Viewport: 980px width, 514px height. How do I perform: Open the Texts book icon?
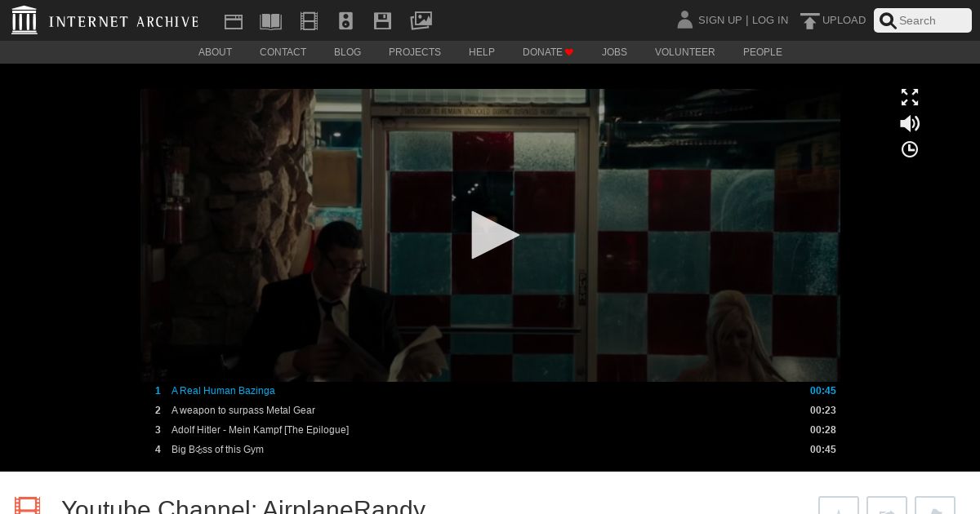click(270, 21)
